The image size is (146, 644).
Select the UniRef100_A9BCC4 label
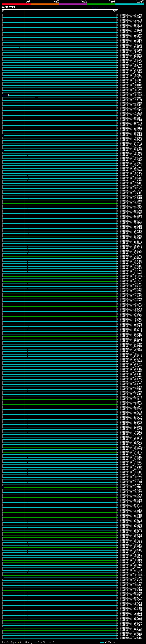(x=131, y=309)
